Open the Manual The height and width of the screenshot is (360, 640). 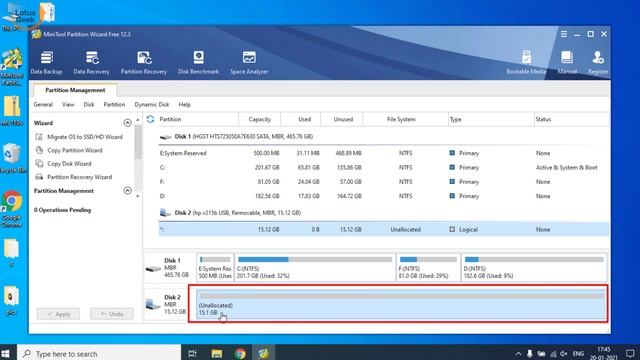coord(567,62)
